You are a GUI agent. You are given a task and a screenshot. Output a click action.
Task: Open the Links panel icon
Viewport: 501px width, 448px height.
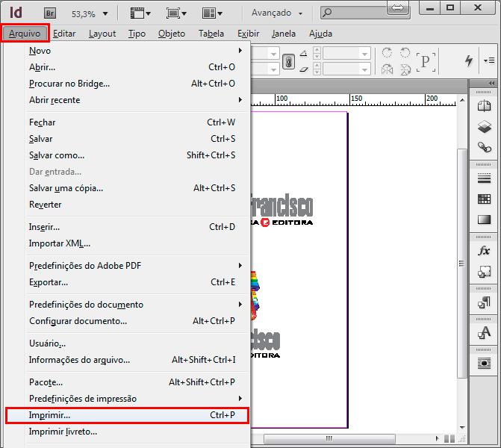484,147
